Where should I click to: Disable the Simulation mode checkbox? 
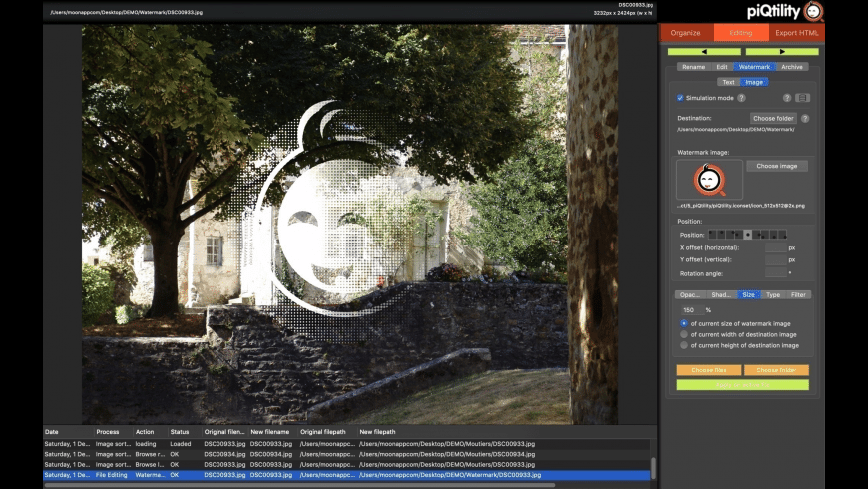pos(680,98)
